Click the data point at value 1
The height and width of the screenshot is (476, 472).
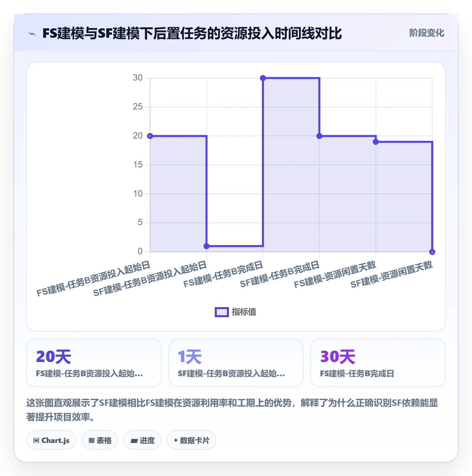click(207, 246)
